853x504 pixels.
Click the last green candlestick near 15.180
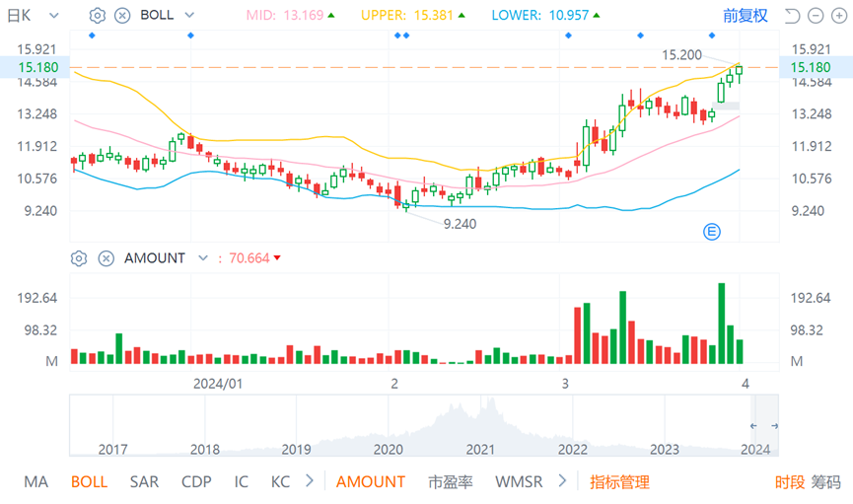point(740,73)
